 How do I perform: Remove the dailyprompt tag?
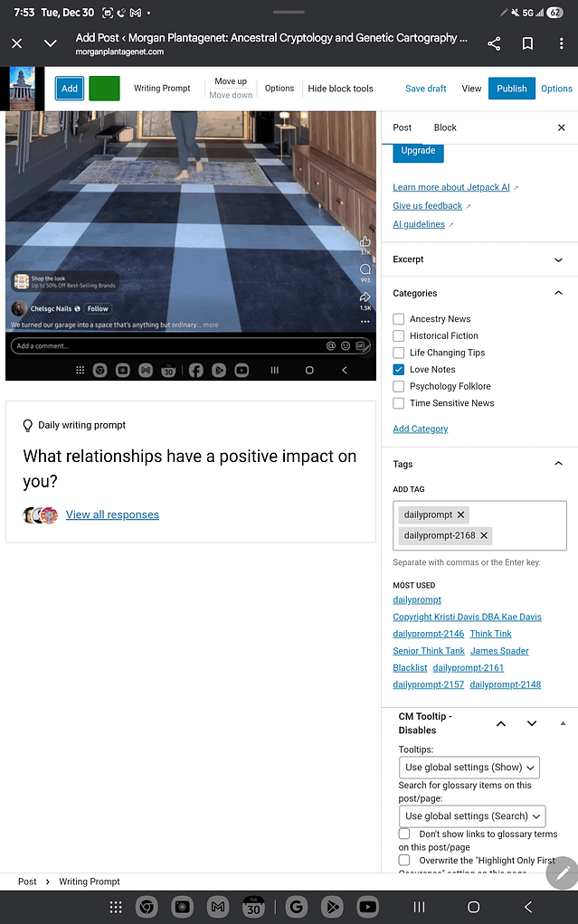(461, 514)
